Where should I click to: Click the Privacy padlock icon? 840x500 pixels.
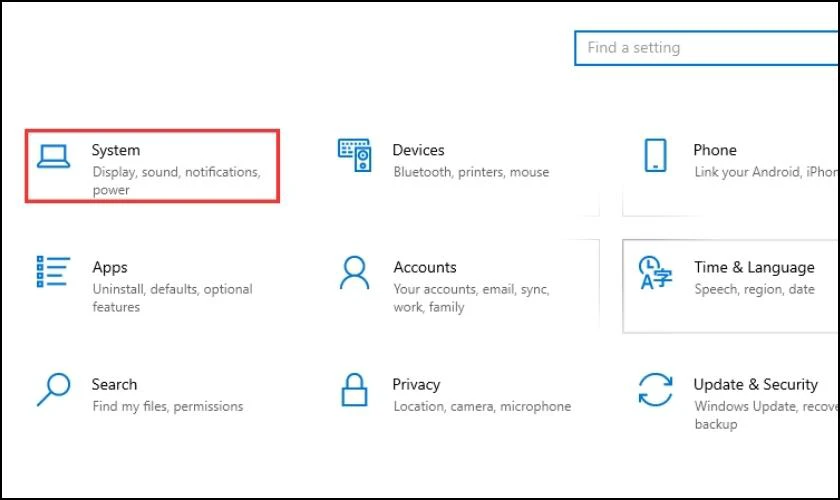355,390
